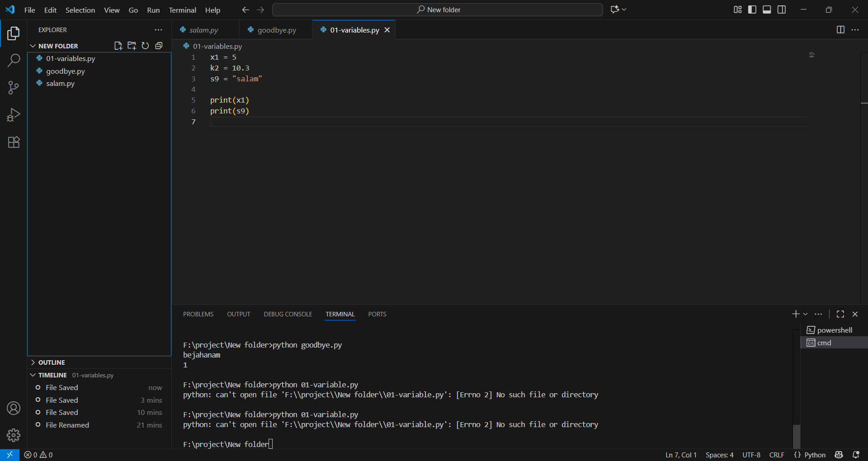The image size is (868, 461).
Task: Open the Copilot chat icon in title bar
Action: click(x=615, y=9)
